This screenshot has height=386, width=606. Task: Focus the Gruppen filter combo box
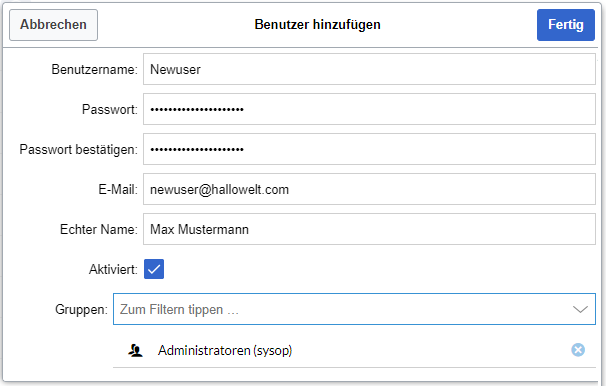point(354,309)
